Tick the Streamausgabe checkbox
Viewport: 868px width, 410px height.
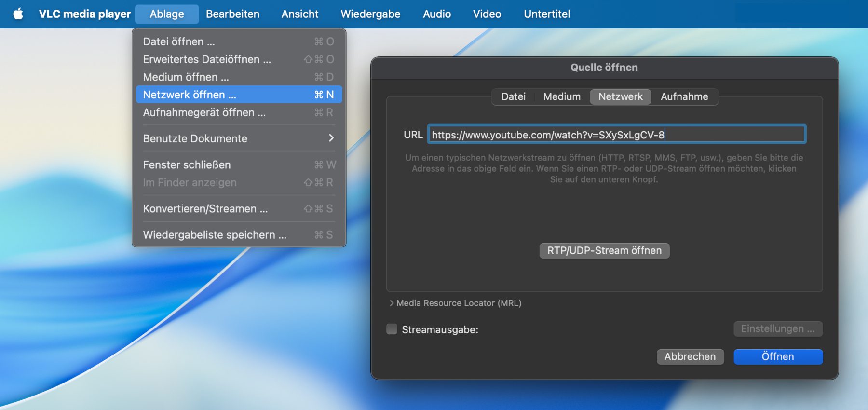click(392, 329)
